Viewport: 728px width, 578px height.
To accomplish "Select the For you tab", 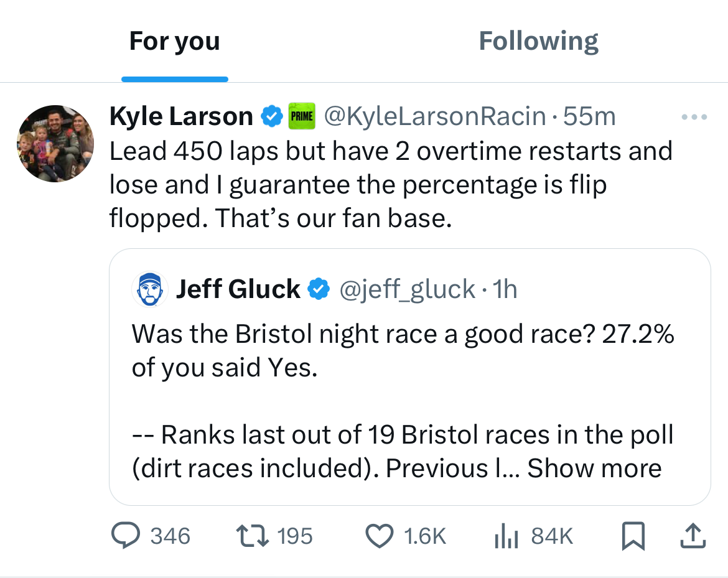I will pos(174,41).
